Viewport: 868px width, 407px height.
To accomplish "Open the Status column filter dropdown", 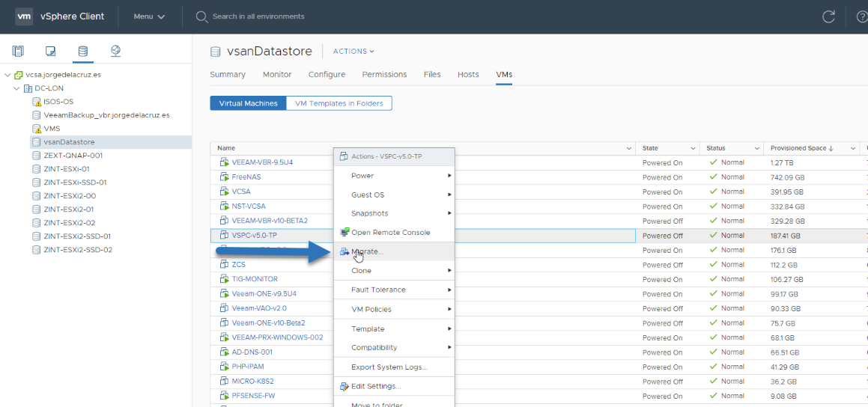I will pos(756,149).
